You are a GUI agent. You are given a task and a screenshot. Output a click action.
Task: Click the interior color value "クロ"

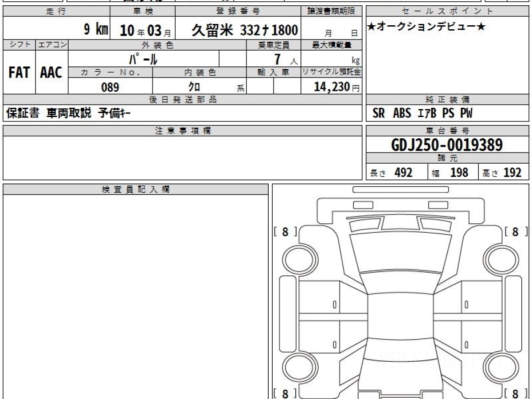(x=194, y=87)
